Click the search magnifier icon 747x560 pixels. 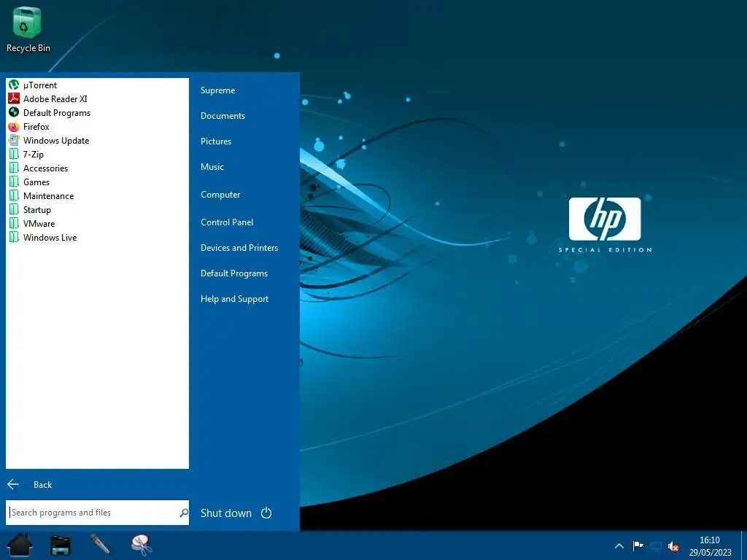(x=183, y=513)
